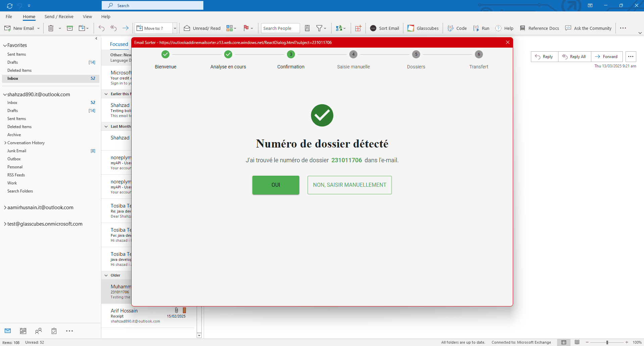Screen dimensions: 644x346
Task: Click the Undo arrow icon in ribbon
Action: click(x=101, y=28)
